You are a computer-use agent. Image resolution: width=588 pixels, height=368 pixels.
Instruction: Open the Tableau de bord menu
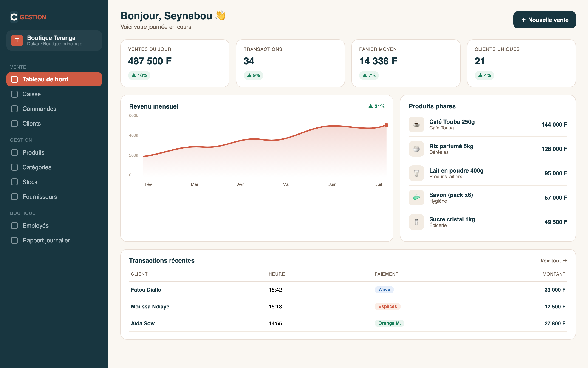click(x=54, y=79)
